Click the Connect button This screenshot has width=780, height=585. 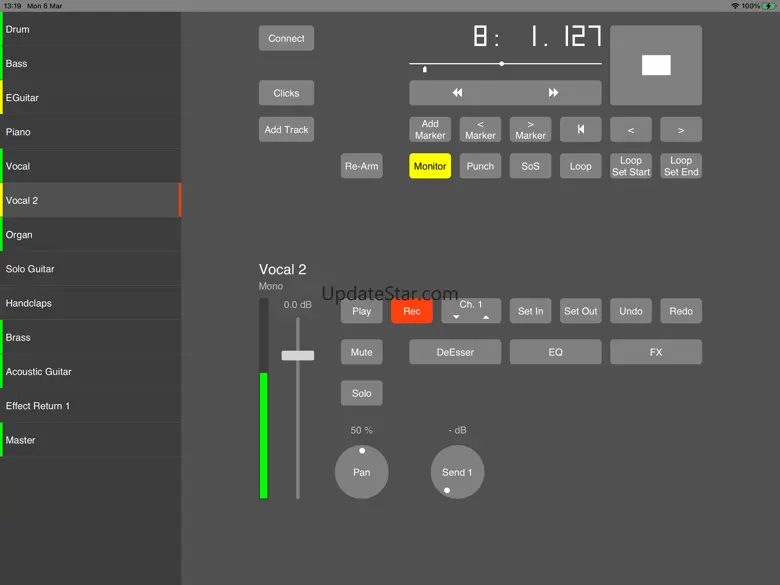286,38
